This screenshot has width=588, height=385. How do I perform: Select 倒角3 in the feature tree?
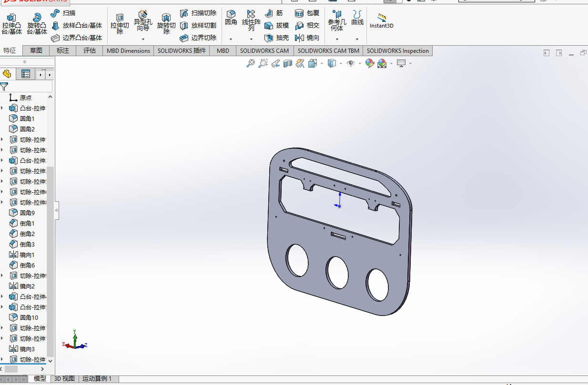[22, 244]
